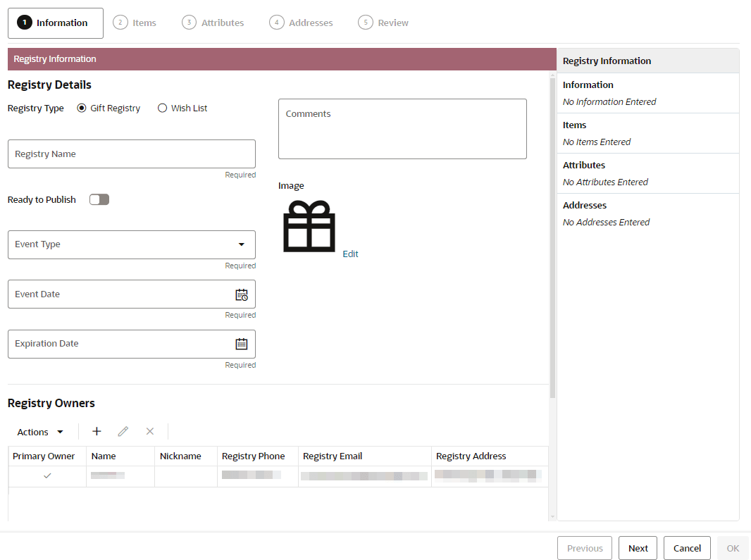Go to the Addresses step tab
The width and height of the screenshot is (751, 560).
(x=301, y=23)
